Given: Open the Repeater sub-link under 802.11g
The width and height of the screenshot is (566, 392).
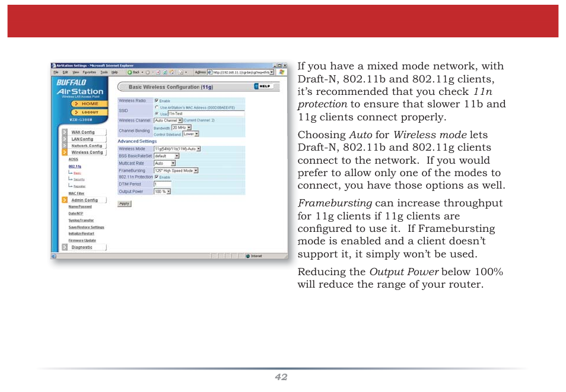Looking at the screenshot, I should pyautogui.click(x=80, y=186).
